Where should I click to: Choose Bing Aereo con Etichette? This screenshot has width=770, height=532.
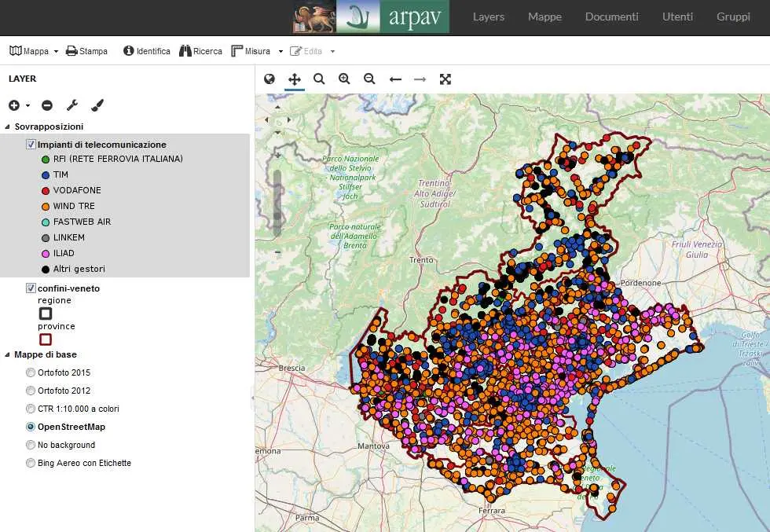[x=31, y=463]
